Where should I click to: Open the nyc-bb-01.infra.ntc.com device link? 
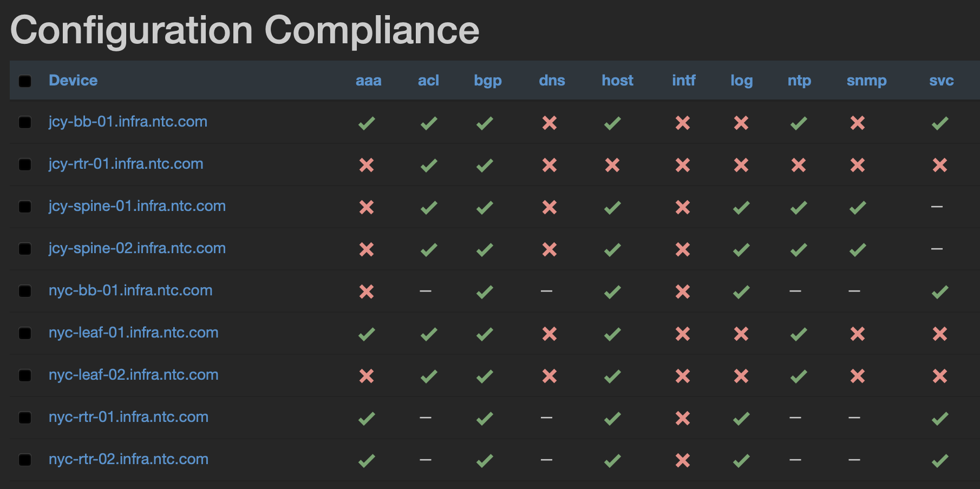coord(130,290)
